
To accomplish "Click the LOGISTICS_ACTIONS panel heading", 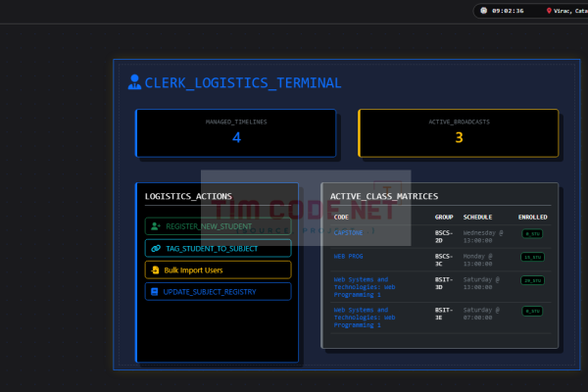I will point(188,196).
